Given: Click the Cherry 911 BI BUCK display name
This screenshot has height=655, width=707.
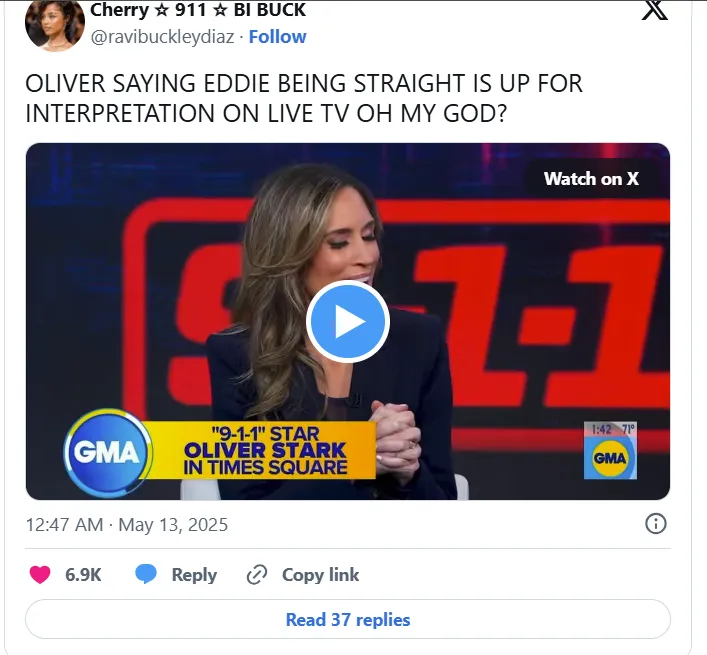Looking at the screenshot, I should (198, 10).
